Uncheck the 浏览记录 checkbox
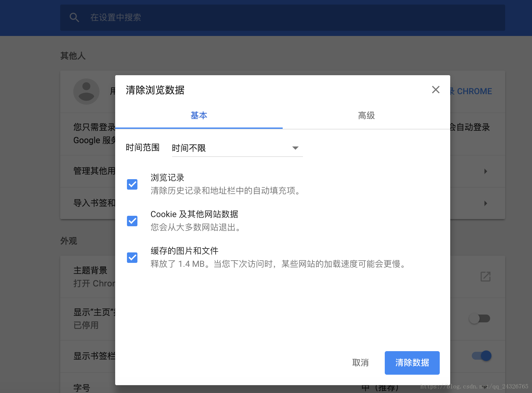 [132, 184]
